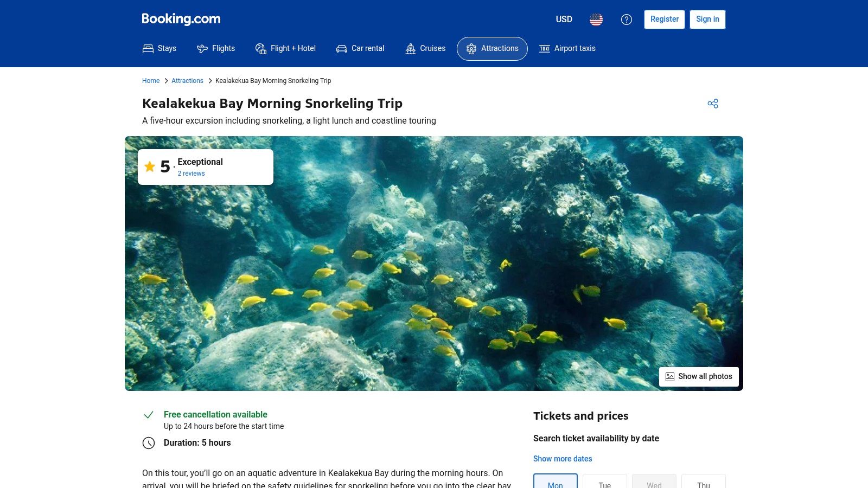Viewport: 868px width, 488px height.
Task: Click the share icon next to the title
Action: coord(713,103)
